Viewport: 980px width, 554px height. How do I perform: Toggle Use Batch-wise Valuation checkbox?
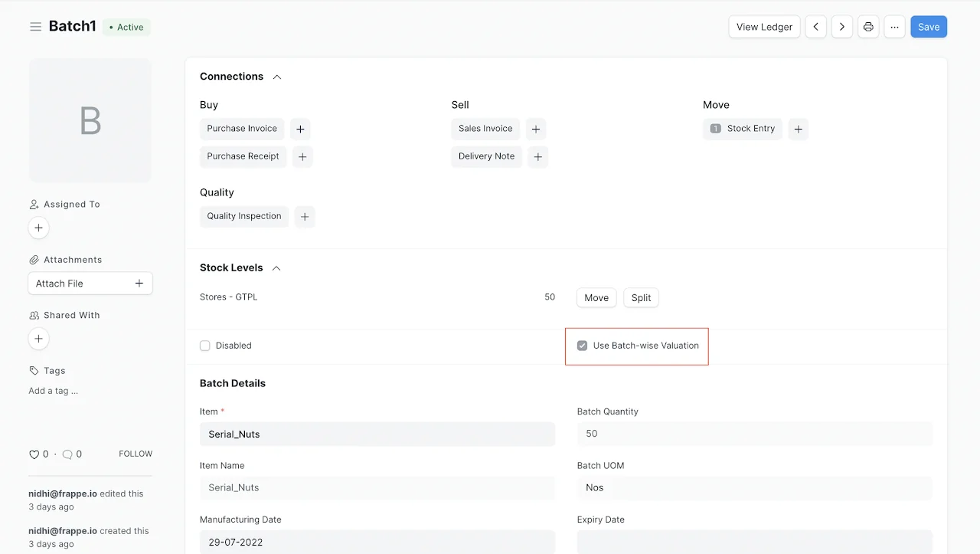[x=582, y=346]
